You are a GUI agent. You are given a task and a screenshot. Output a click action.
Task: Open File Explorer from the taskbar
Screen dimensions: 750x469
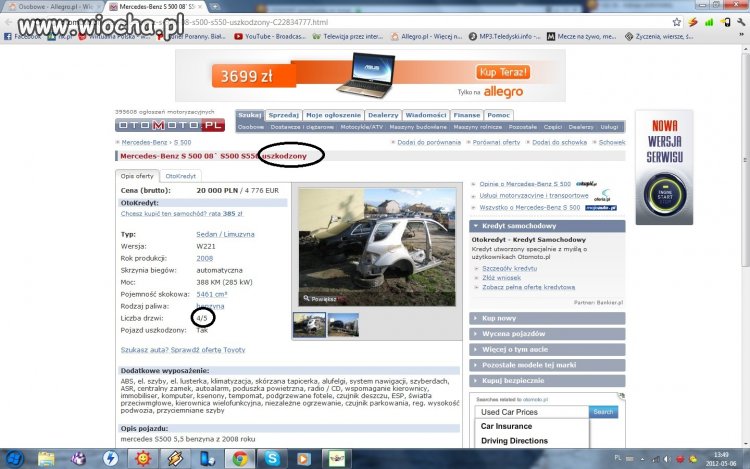point(46,459)
